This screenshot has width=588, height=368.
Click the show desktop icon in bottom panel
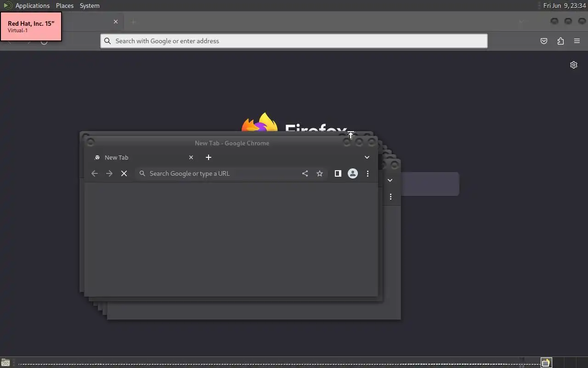click(6, 363)
